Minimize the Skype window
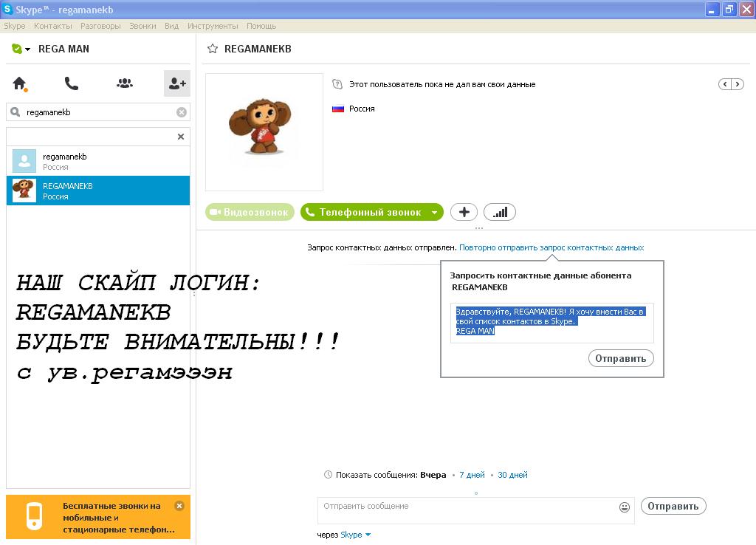The width and height of the screenshot is (756, 545). tap(712, 9)
